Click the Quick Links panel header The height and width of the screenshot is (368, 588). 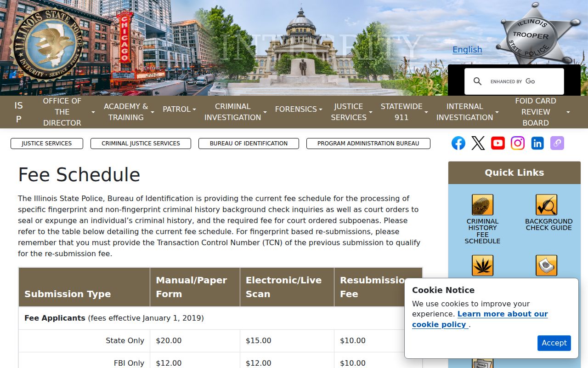(x=514, y=172)
